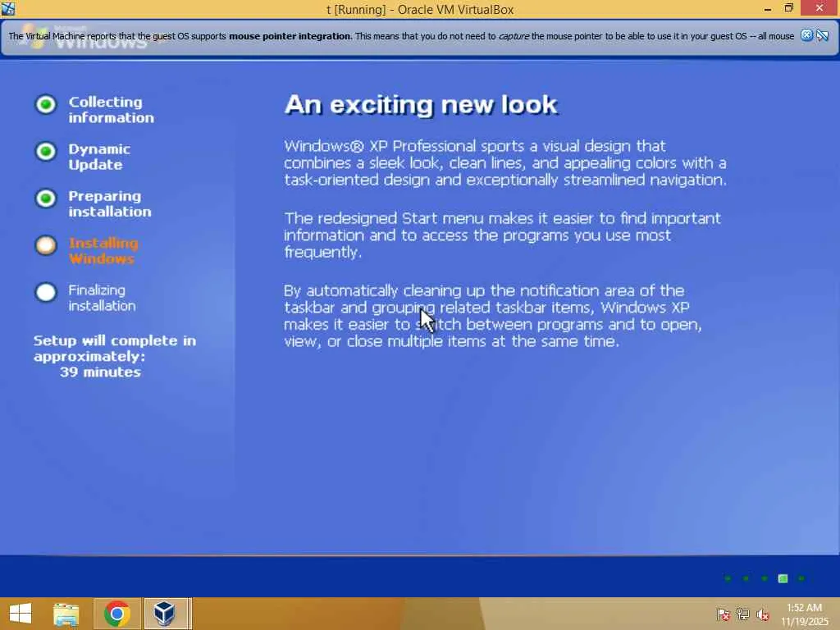Click the 'Dynamic Update' label

[x=99, y=157]
